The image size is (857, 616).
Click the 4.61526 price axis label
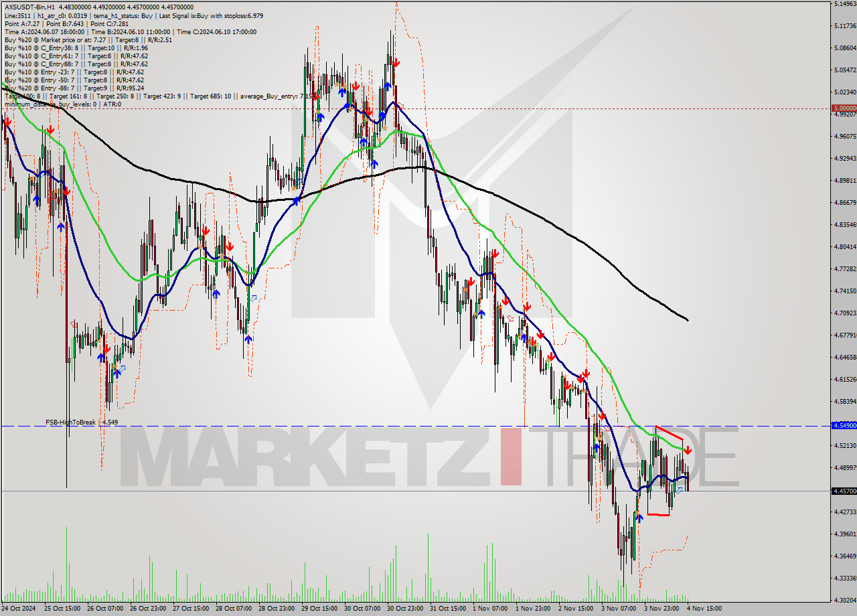tap(845, 380)
